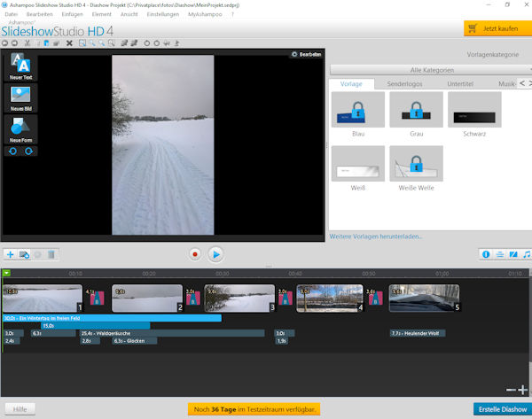This screenshot has width=532, height=419.
Task: Click the redo arrow in the top toolbar
Action: tap(14, 43)
